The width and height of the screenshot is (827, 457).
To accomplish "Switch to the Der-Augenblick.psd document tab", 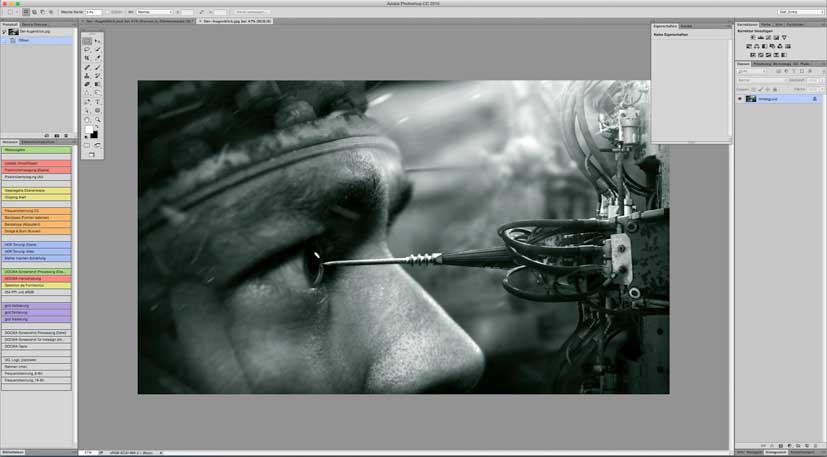I will tap(137, 21).
